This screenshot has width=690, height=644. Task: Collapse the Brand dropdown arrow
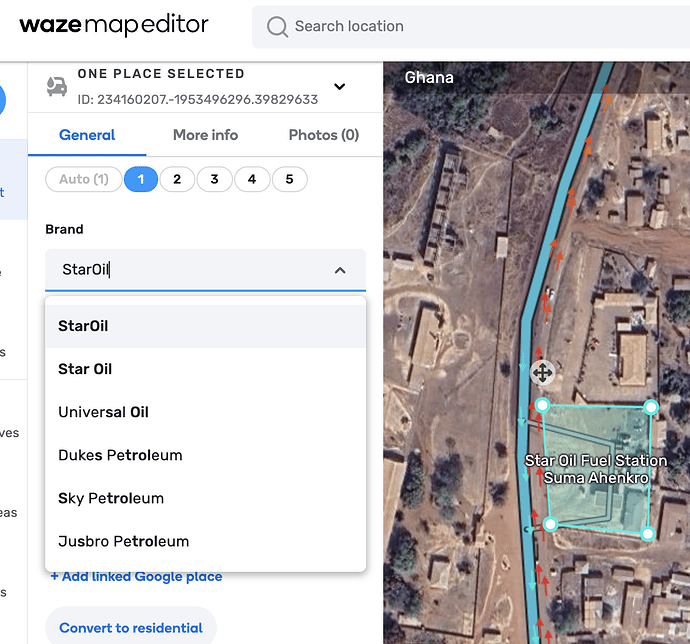340,270
